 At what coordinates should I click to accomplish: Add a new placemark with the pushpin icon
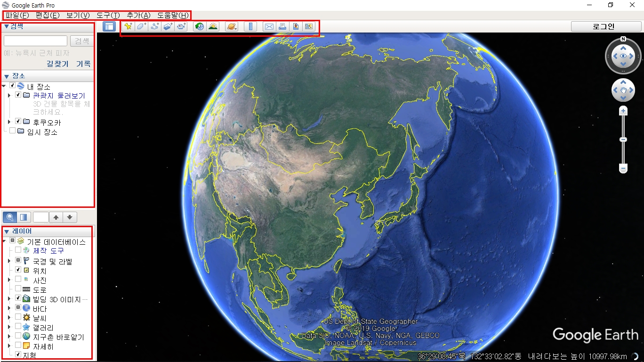point(128,26)
